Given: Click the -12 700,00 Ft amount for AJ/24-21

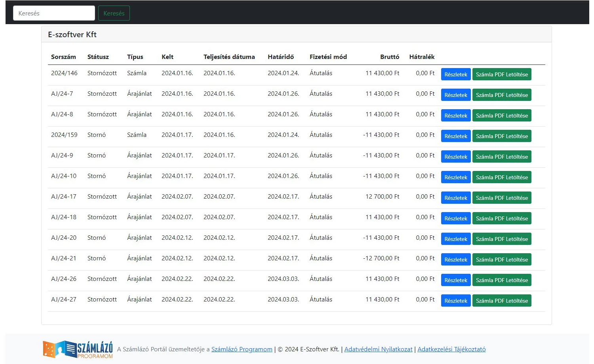Looking at the screenshot, I should pyautogui.click(x=381, y=258).
